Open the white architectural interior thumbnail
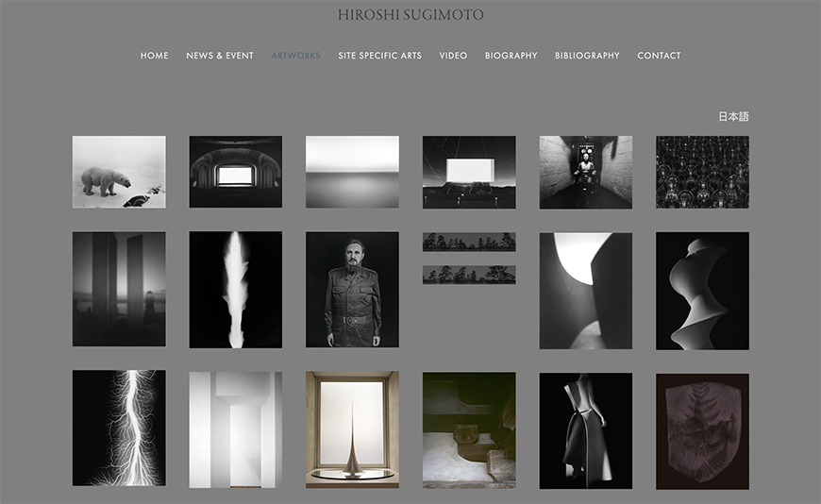This screenshot has width=821, height=504. [236, 430]
